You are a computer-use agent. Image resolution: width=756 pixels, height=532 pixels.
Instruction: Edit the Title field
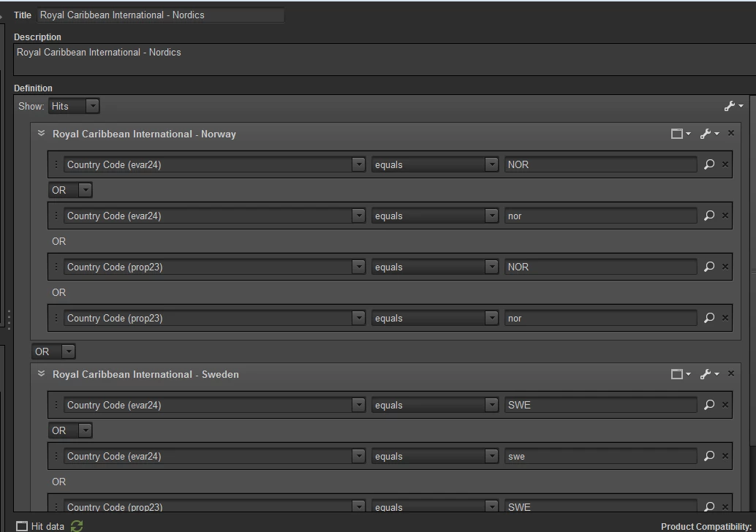(161, 15)
